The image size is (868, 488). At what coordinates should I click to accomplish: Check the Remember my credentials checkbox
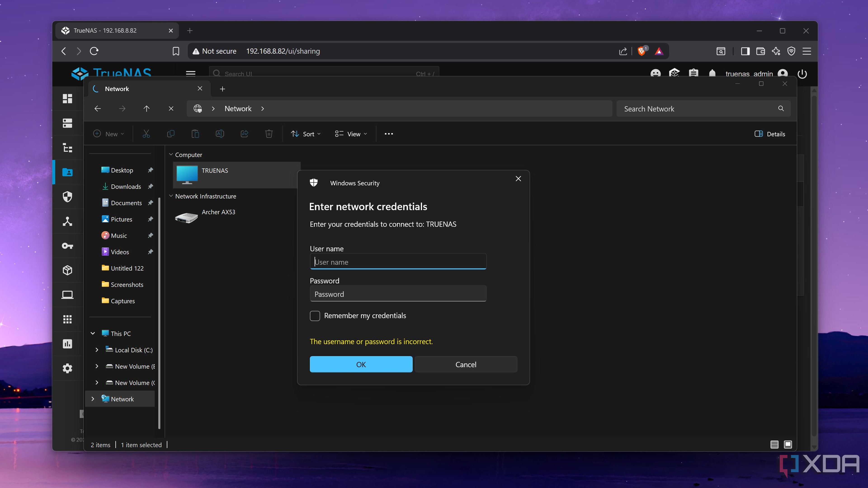[315, 316]
